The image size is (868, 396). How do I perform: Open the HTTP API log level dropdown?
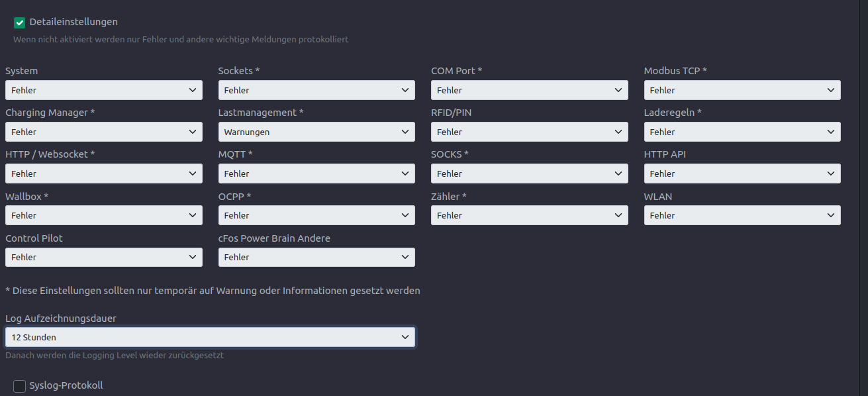coord(742,173)
